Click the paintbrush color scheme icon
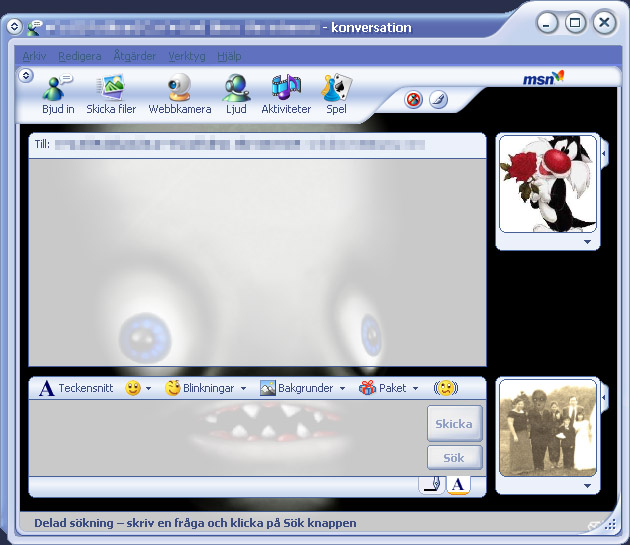 pos(438,99)
